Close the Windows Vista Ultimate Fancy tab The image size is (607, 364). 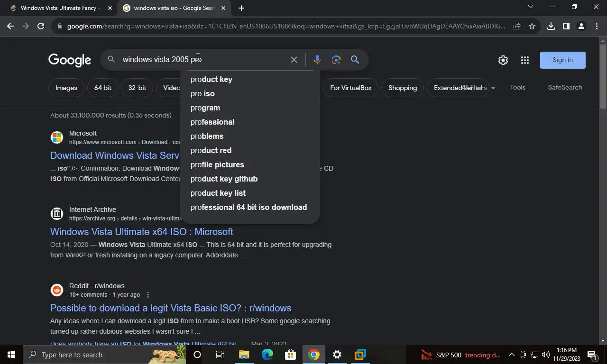(x=110, y=8)
